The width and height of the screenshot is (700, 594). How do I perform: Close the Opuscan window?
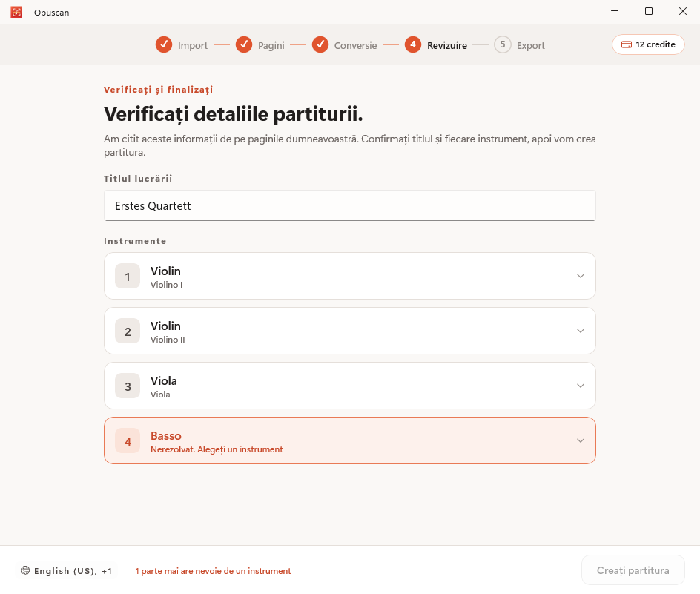point(683,11)
